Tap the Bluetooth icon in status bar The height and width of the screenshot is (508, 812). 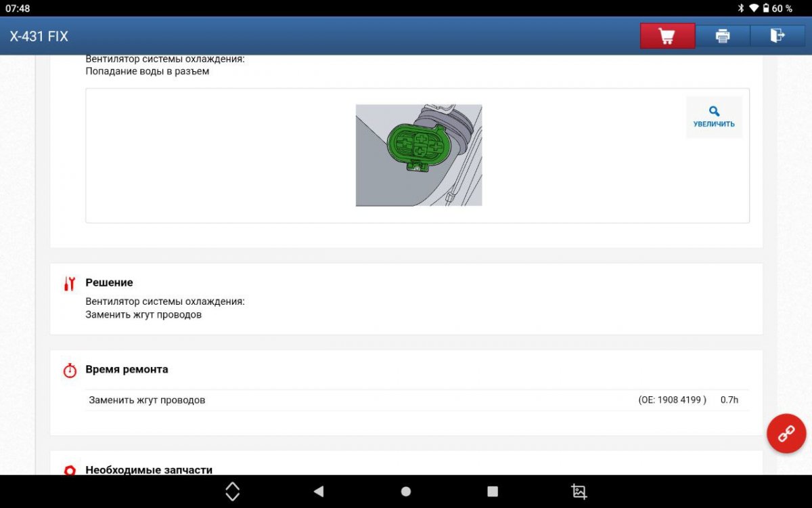click(741, 8)
